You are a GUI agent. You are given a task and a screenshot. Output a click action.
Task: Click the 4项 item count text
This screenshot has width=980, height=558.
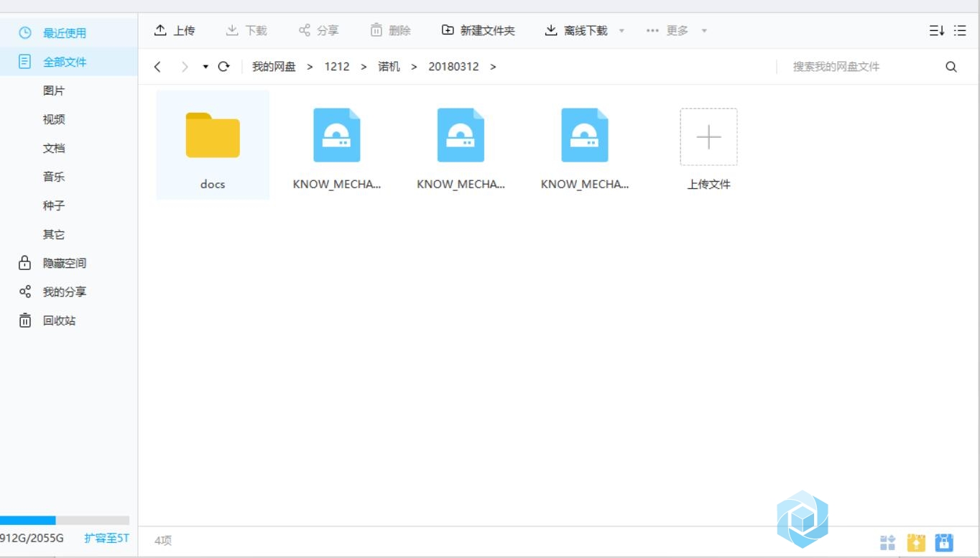coord(163,541)
